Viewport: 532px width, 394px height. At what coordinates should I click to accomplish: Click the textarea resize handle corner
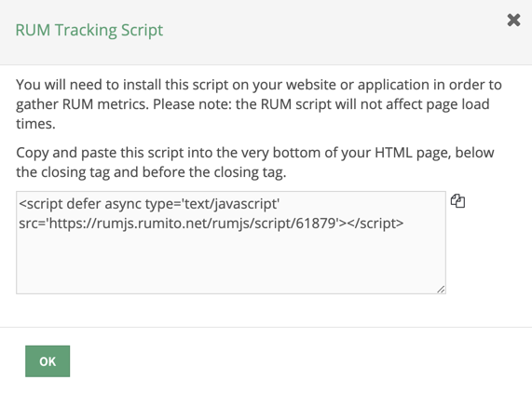pyautogui.click(x=441, y=289)
